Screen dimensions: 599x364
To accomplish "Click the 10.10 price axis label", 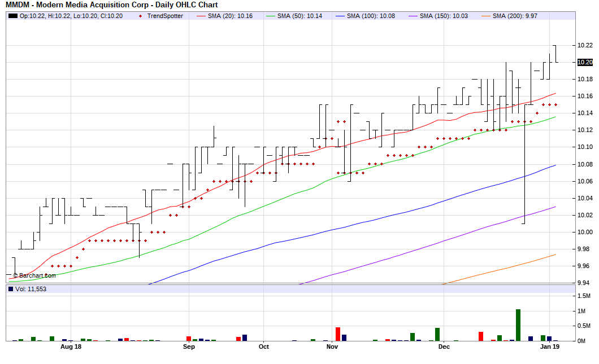I will tap(584, 147).
